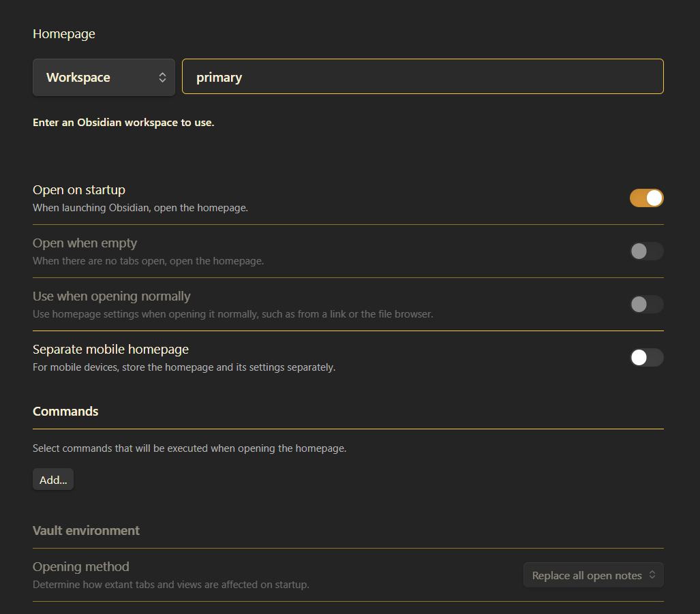Click the Enter an Obsidian workspace hint text

pos(123,123)
